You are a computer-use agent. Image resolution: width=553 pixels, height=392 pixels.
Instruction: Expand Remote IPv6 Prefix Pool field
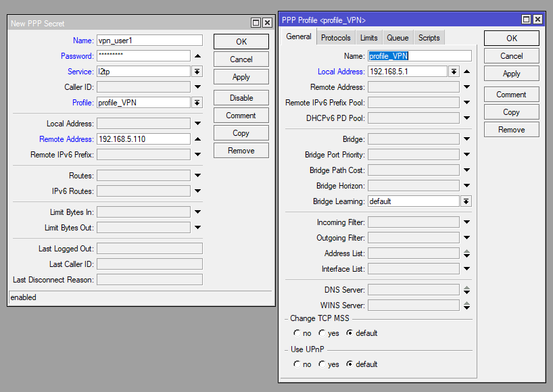click(x=467, y=103)
